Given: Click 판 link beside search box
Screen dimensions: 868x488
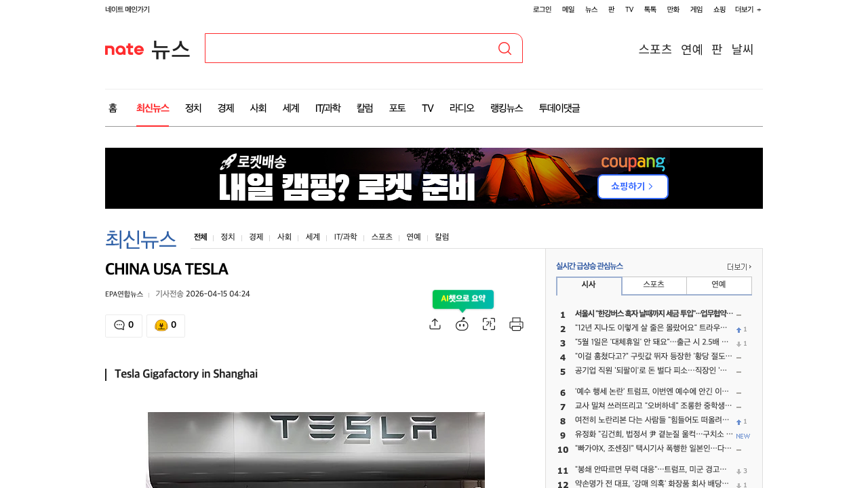Looking at the screenshot, I should tap(717, 49).
